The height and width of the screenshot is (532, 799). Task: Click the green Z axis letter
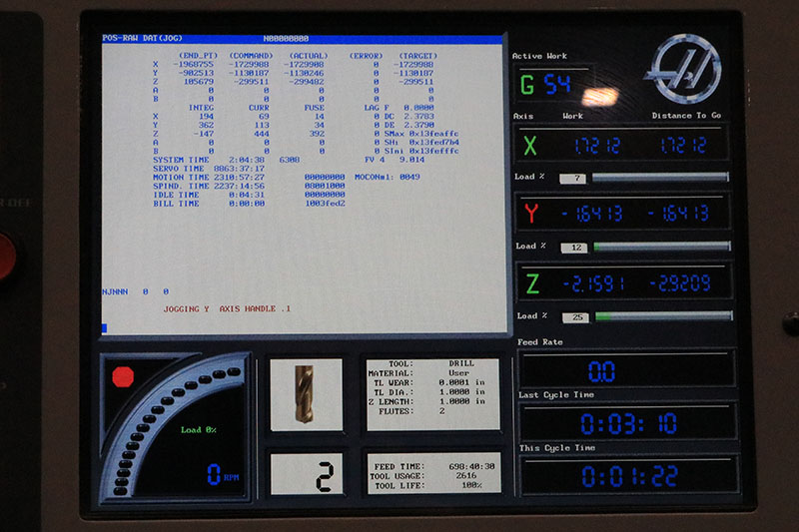click(x=532, y=283)
